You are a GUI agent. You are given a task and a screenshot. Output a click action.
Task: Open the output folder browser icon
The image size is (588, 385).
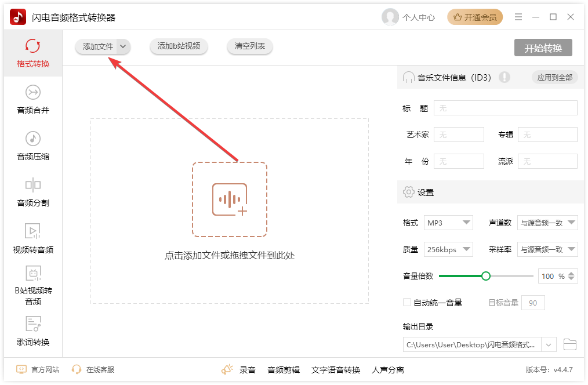(569, 344)
